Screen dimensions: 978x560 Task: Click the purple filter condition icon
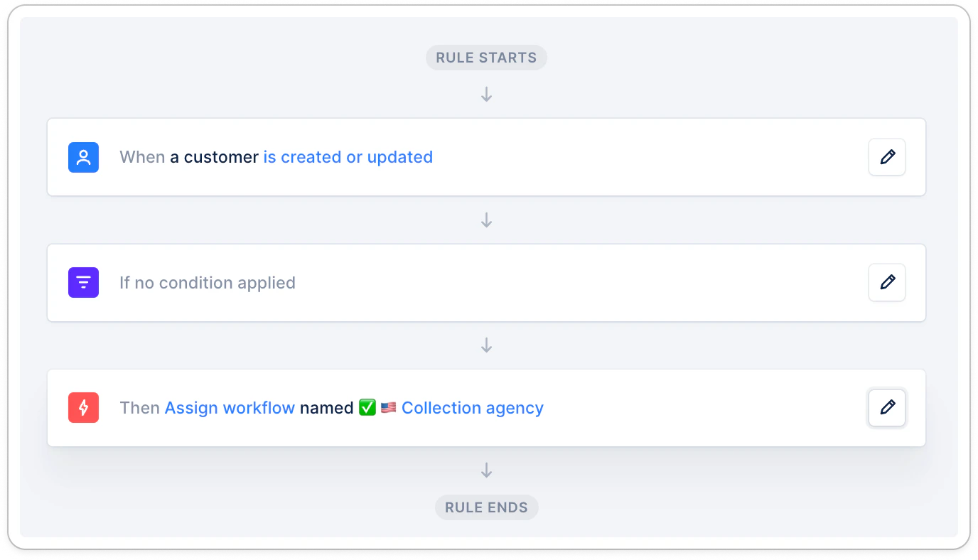click(83, 282)
